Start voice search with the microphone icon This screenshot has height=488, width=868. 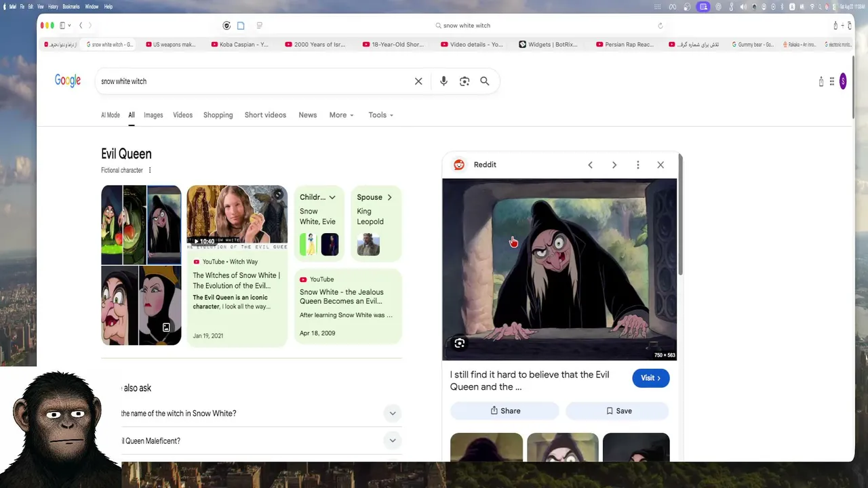(x=443, y=81)
